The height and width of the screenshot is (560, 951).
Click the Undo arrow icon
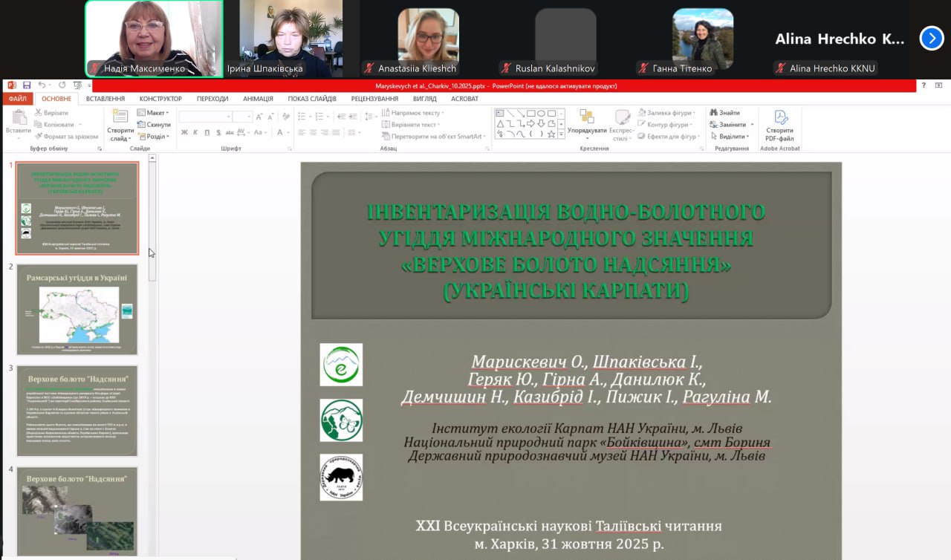tap(42, 85)
